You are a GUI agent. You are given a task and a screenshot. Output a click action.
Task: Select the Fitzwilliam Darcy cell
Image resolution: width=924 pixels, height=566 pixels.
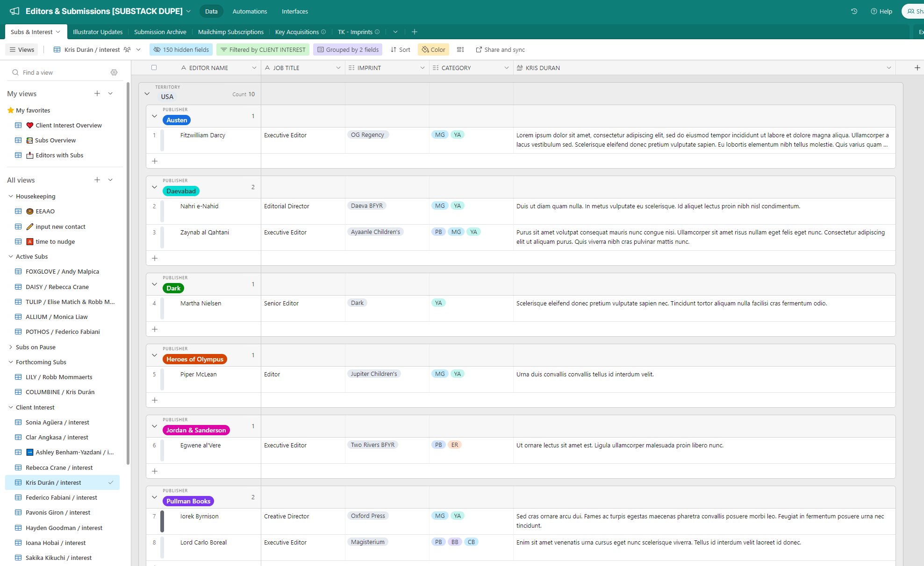203,140
